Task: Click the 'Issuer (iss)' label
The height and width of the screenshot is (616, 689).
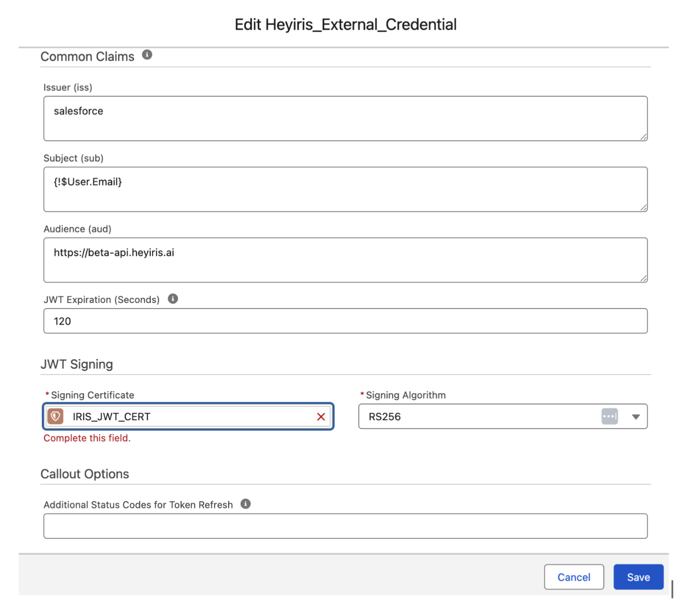Action: tap(68, 87)
